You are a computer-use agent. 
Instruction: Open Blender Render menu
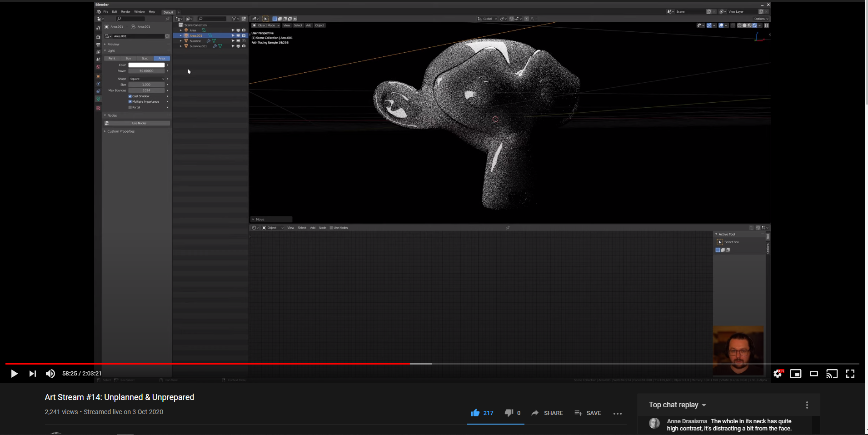pyautogui.click(x=125, y=12)
